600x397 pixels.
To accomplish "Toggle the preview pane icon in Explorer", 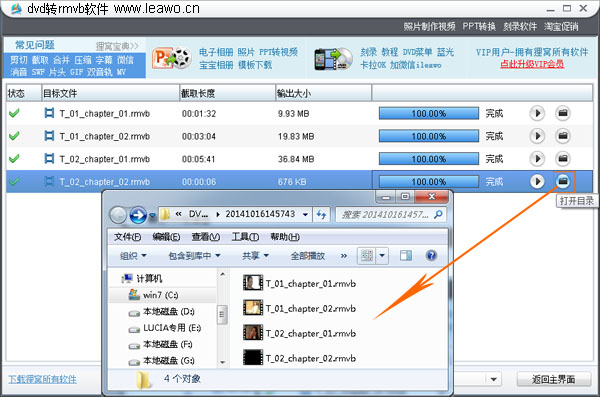I will point(406,256).
